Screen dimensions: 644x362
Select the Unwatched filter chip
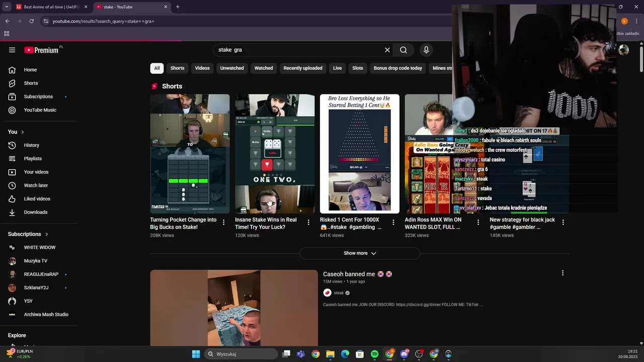click(232, 68)
